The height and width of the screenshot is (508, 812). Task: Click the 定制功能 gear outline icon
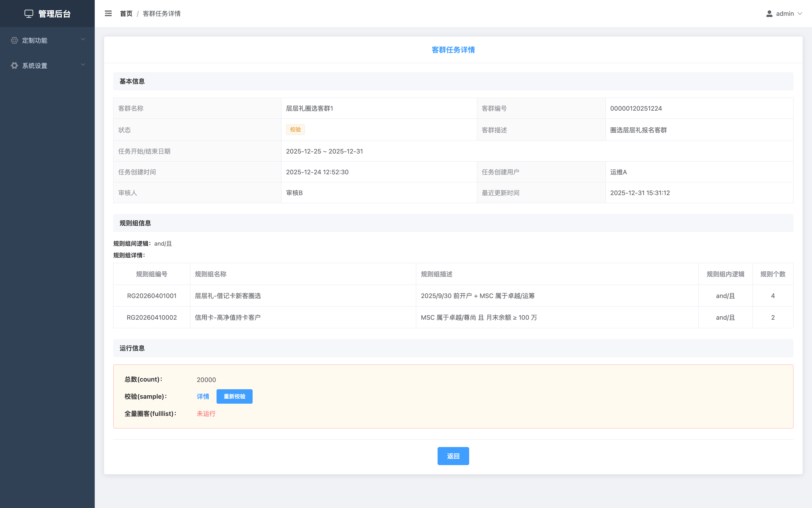(x=14, y=40)
